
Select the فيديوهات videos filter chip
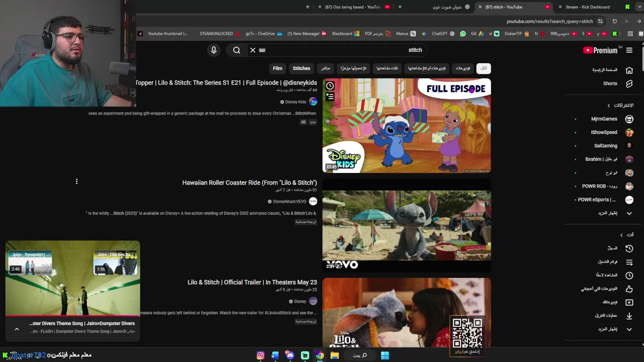[463, 68]
